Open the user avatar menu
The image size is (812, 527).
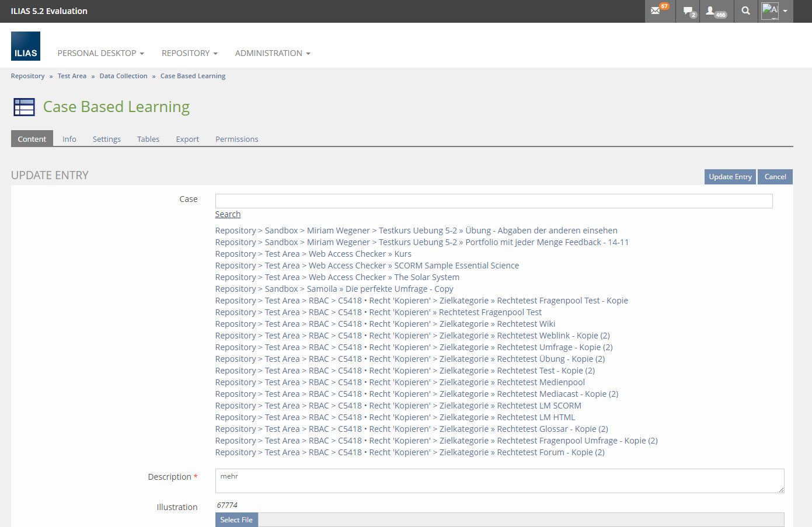(x=775, y=11)
